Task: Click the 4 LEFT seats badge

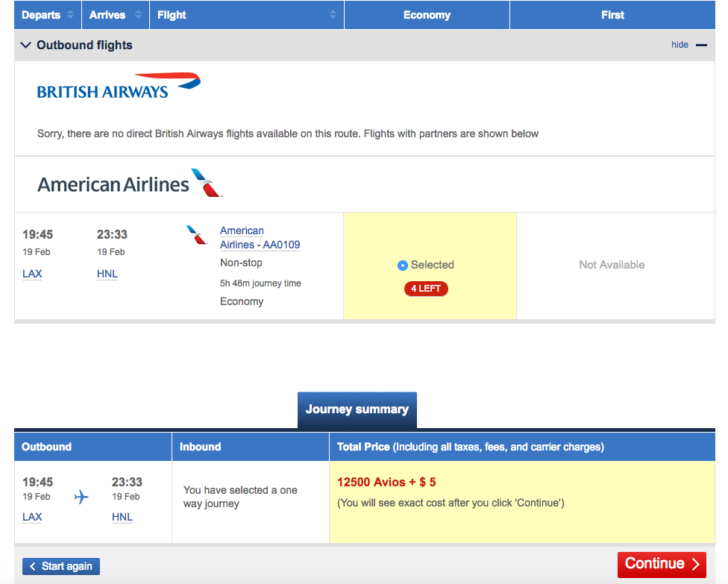Action: pyautogui.click(x=426, y=289)
